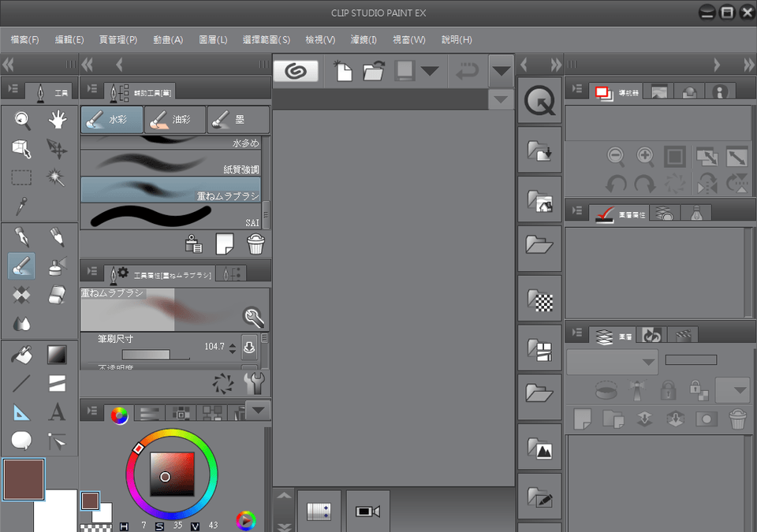Select the Balloon speech bubble tool

tap(22, 441)
